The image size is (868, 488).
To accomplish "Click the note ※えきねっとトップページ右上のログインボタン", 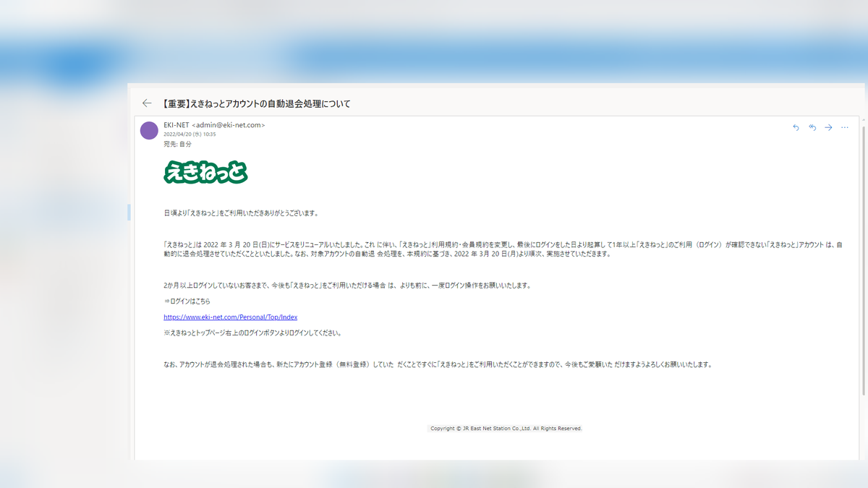I will coord(252,333).
